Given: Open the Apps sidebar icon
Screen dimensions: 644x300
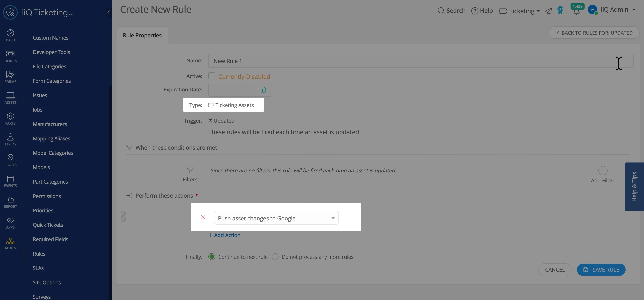Looking at the screenshot, I should pyautogui.click(x=10, y=223).
